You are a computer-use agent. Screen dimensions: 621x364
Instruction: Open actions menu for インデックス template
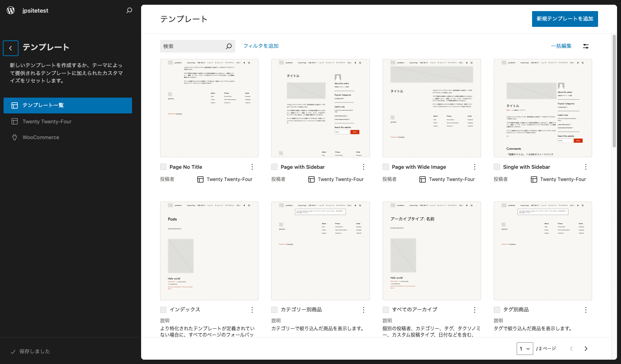pyautogui.click(x=252, y=310)
